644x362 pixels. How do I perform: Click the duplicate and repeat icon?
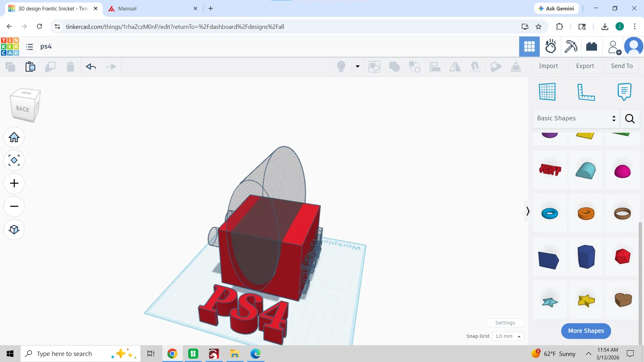click(50, 67)
